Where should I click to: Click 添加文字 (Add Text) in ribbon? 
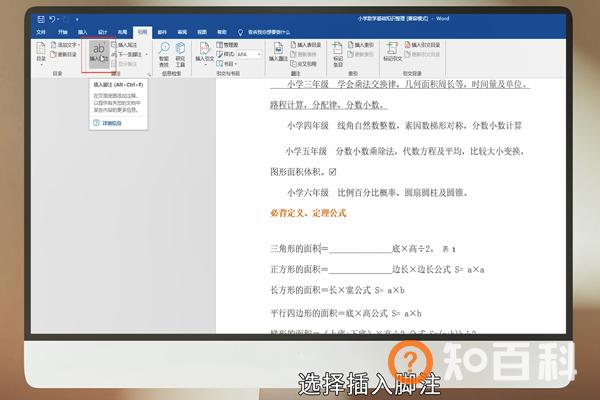(65, 45)
